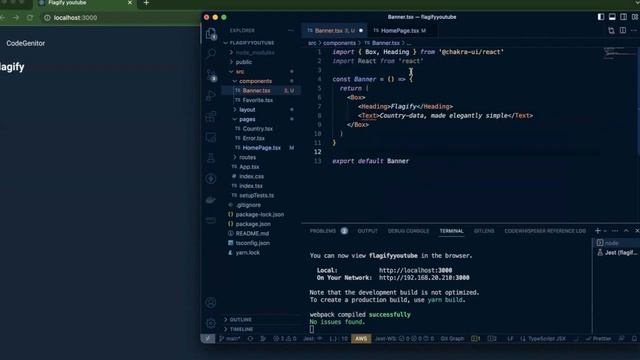Split the editor to the right

(x=622, y=31)
